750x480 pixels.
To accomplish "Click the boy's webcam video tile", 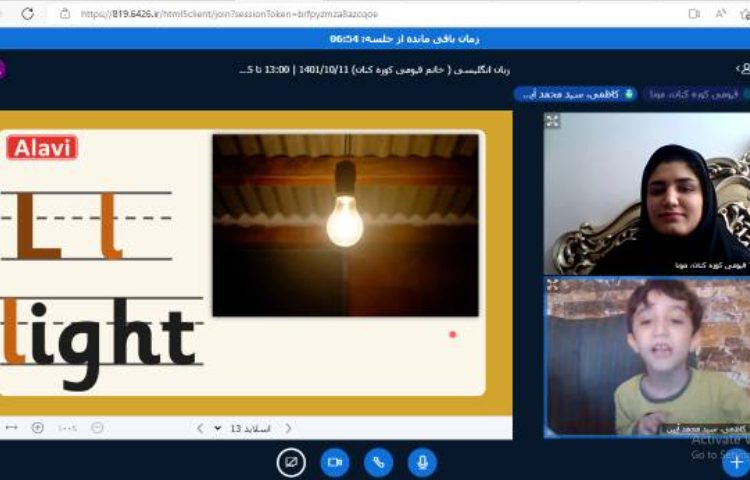I will pos(647,357).
